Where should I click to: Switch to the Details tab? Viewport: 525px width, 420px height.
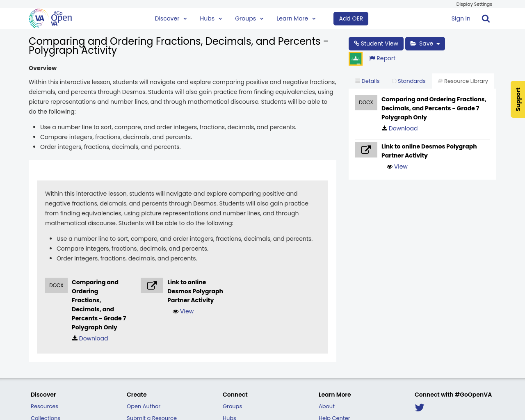367,81
